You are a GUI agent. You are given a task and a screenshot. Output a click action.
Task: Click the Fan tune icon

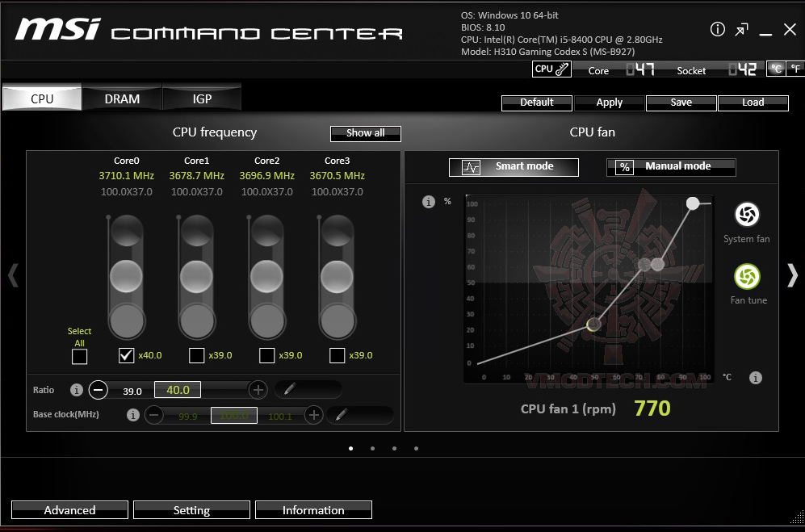pos(747,276)
